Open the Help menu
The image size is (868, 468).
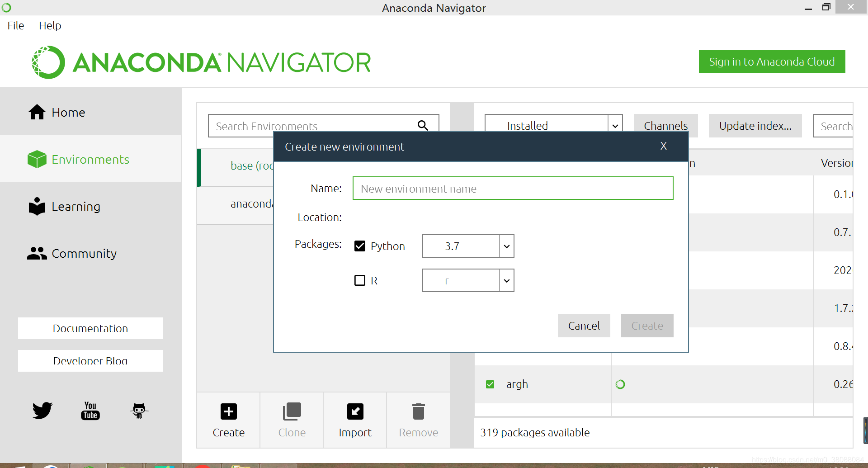[x=50, y=25]
